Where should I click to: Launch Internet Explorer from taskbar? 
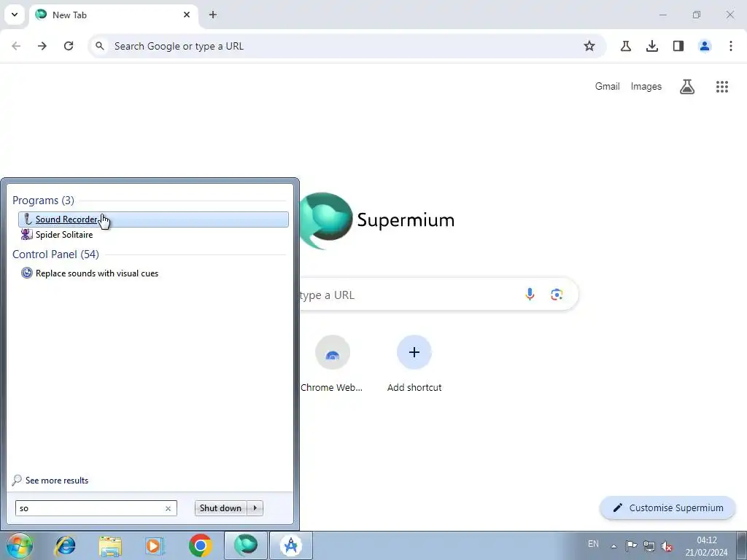pos(65,545)
